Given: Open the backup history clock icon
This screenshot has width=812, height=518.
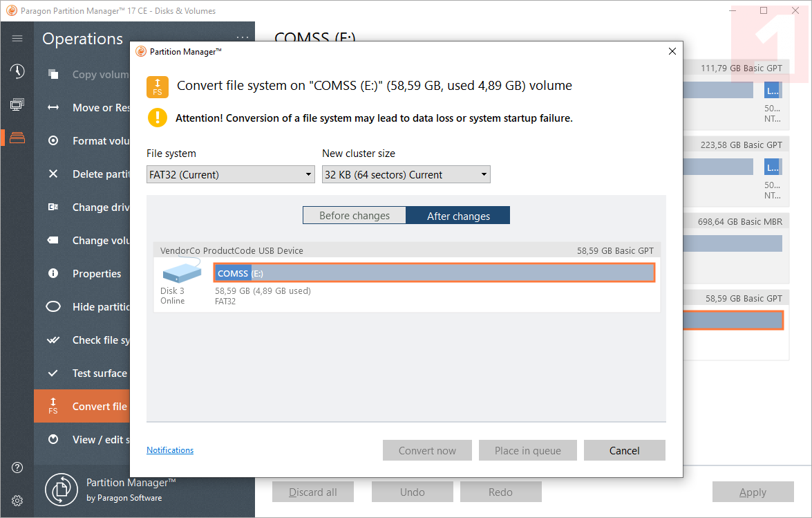Looking at the screenshot, I should 17,71.
